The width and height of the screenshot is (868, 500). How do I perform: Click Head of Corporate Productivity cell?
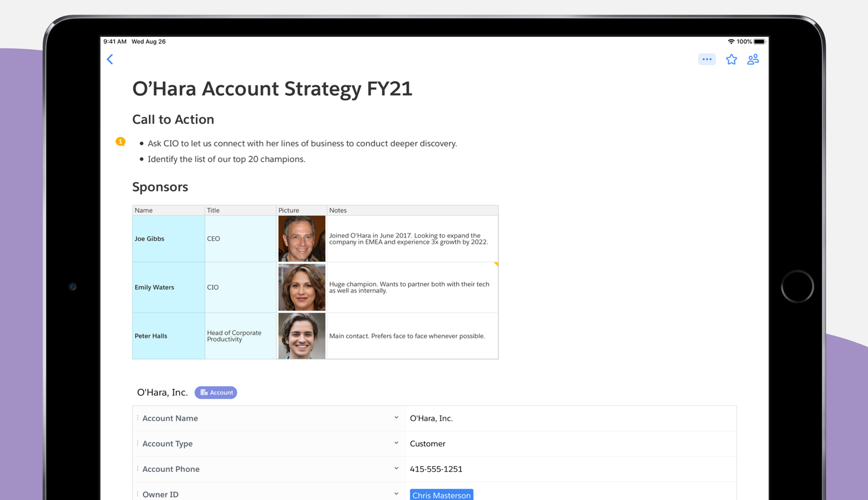pos(240,336)
